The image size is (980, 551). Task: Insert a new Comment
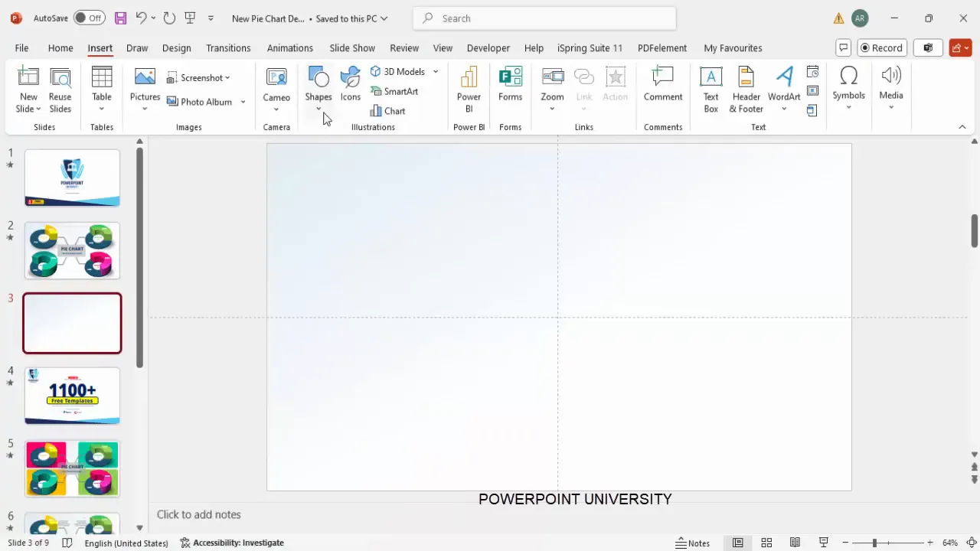663,84
